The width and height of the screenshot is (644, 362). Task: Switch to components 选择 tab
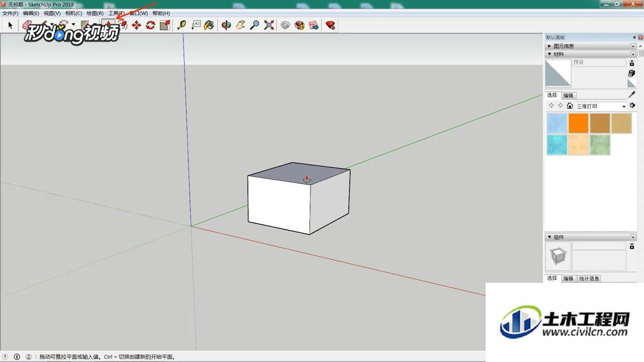pyautogui.click(x=552, y=278)
